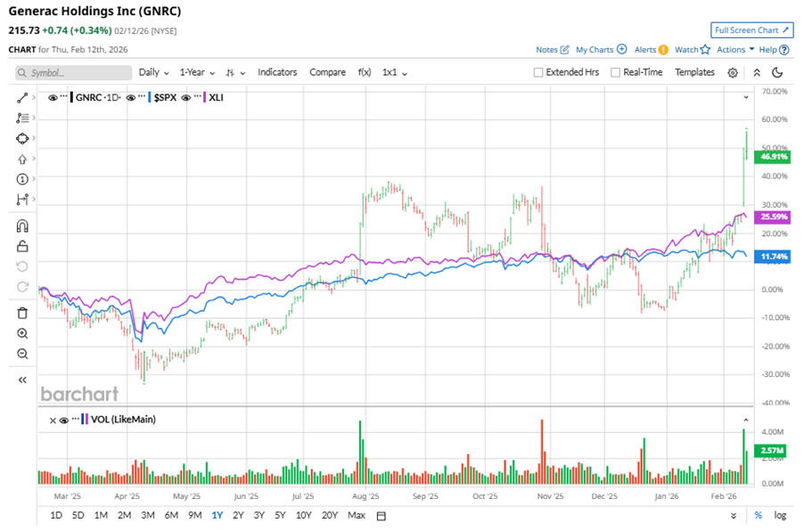The height and width of the screenshot is (532, 804).
Task: Collapse the toolbar with the double up arrows
Action: [757, 73]
